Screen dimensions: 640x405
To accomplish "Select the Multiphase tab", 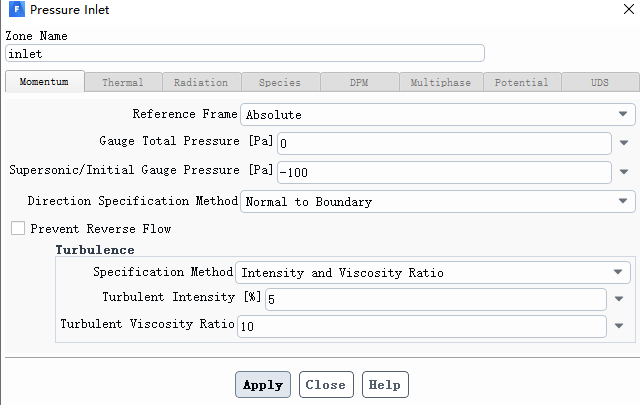I will [441, 82].
